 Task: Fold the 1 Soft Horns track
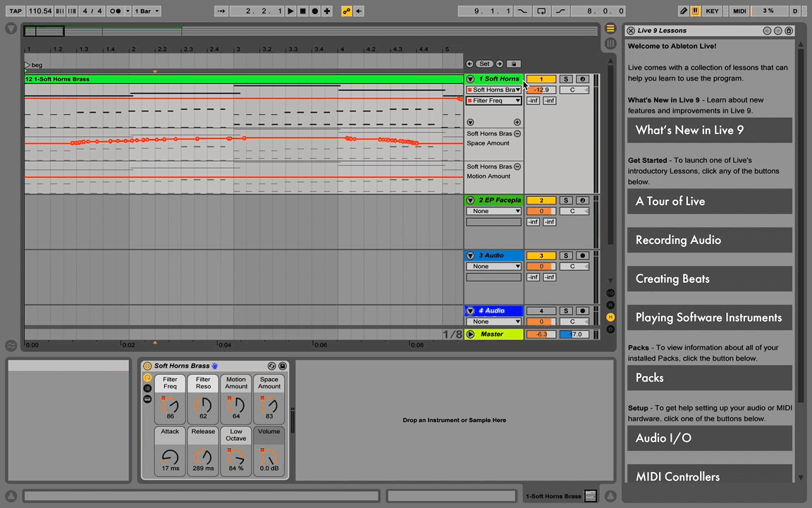tap(470, 79)
